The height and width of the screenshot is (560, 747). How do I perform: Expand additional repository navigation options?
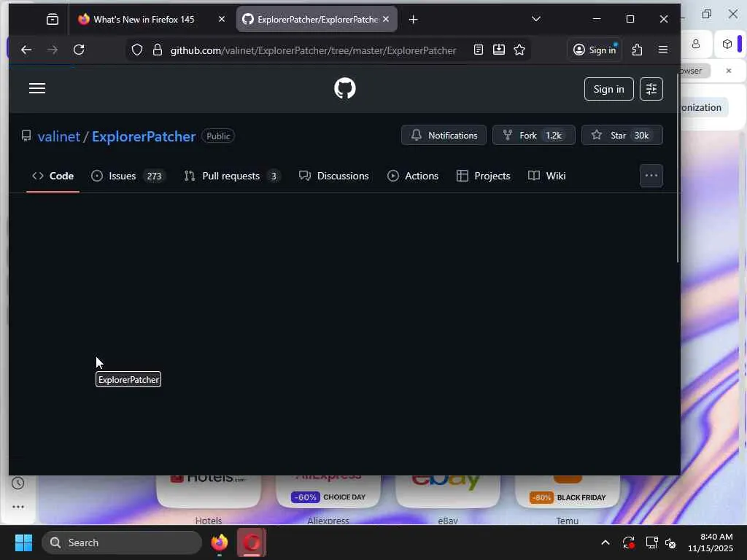pos(651,176)
